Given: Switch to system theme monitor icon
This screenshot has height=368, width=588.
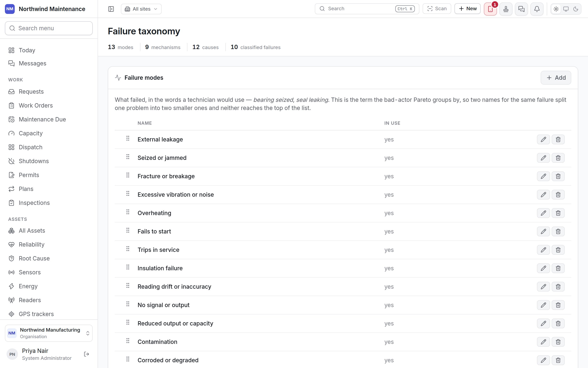Looking at the screenshot, I should coord(566,9).
